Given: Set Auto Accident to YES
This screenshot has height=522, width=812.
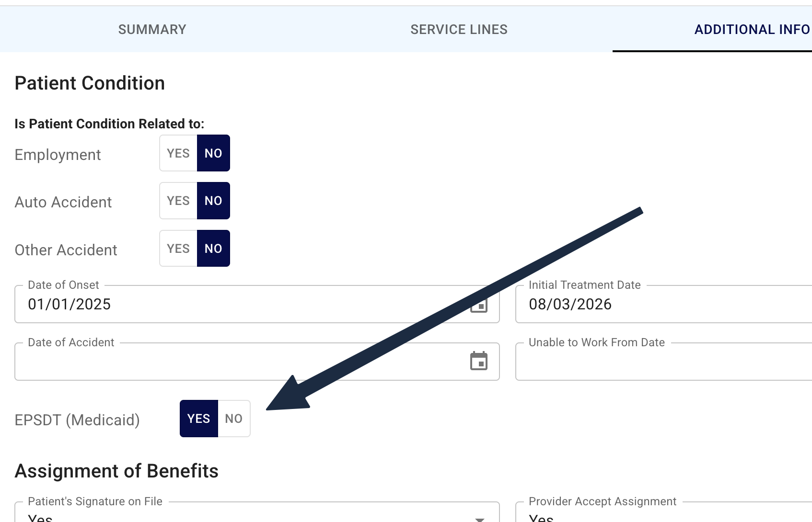Looking at the screenshot, I should [x=178, y=201].
